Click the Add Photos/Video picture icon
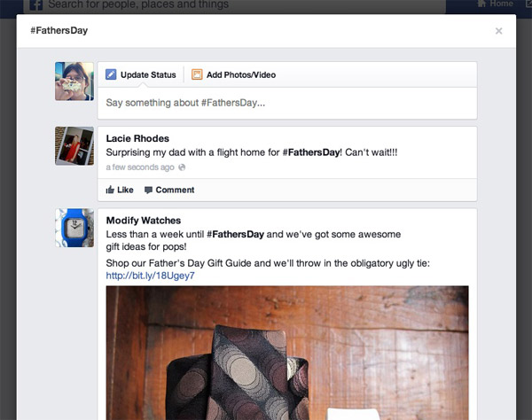This screenshot has height=420, width=532. click(x=197, y=74)
